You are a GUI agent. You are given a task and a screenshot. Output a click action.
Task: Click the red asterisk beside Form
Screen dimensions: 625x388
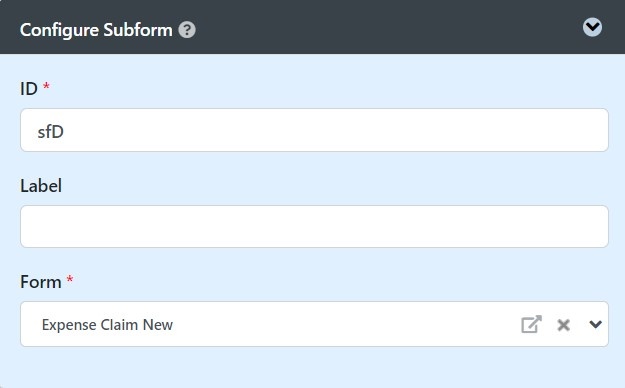tap(70, 279)
